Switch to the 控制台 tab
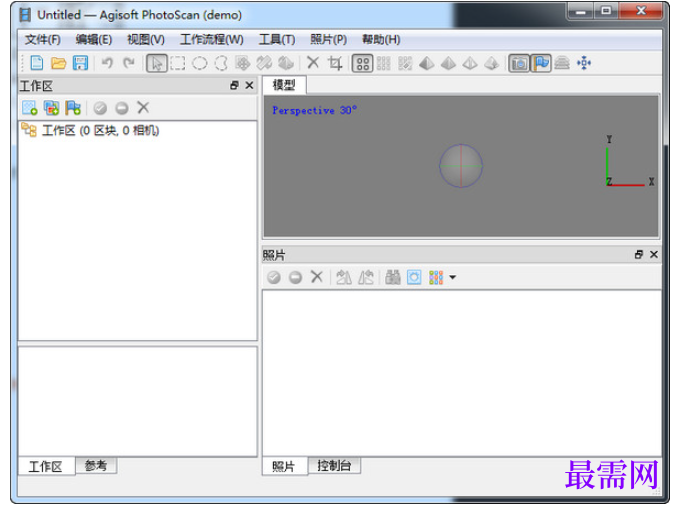This screenshot has height=506, width=677. [334, 465]
